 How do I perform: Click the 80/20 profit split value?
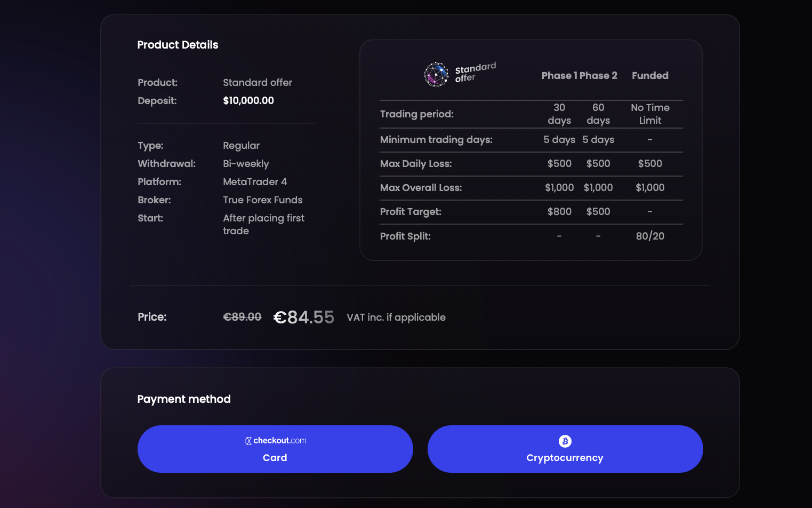point(650,236)
